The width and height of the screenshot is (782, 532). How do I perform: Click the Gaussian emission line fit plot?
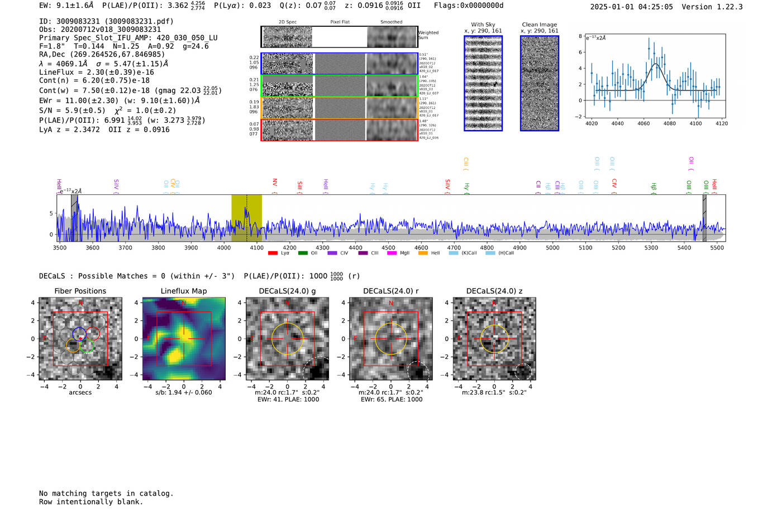click(654, 76)
